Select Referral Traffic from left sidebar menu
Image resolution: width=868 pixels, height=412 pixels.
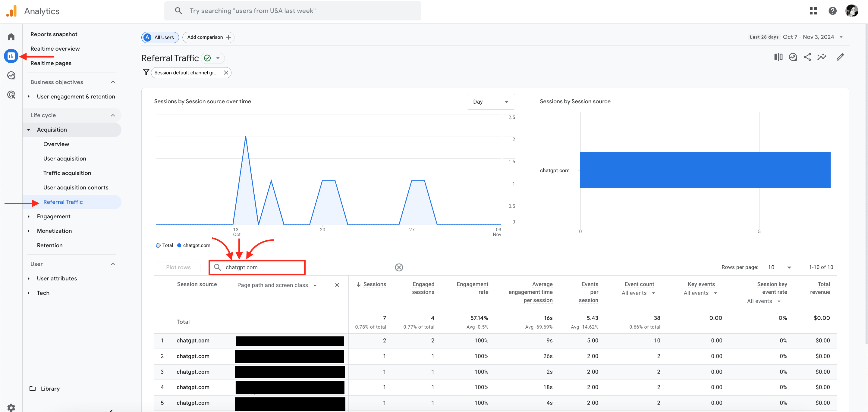63,201
